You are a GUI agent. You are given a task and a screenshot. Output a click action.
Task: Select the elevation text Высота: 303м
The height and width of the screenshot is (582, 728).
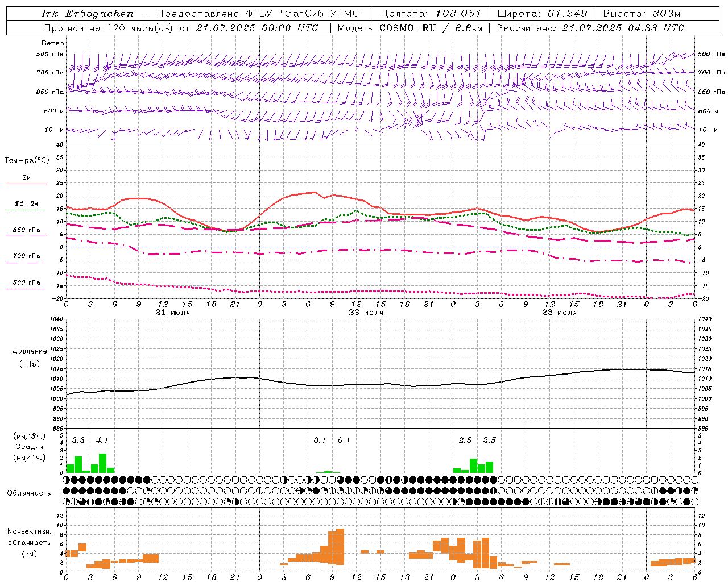(x=642, y=14)
